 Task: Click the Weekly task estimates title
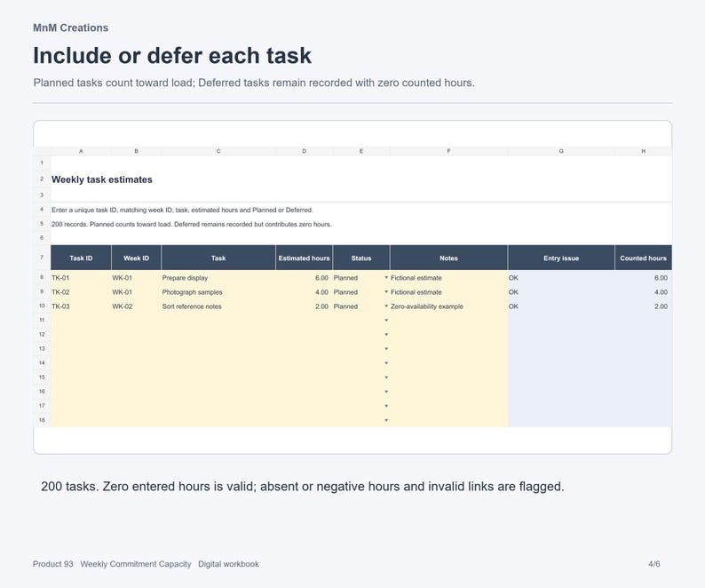pos(102,179)
